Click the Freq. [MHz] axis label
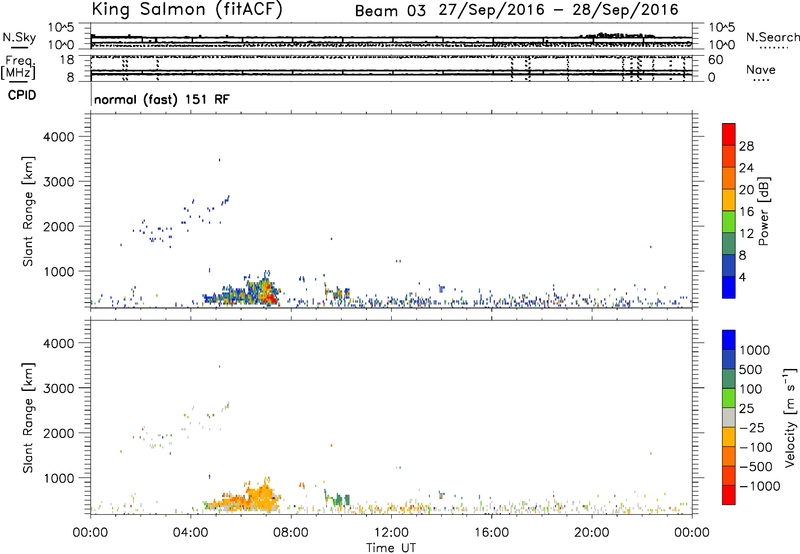Image resolution: width=800 pixels, height=554 pixels. coord(18,67)
